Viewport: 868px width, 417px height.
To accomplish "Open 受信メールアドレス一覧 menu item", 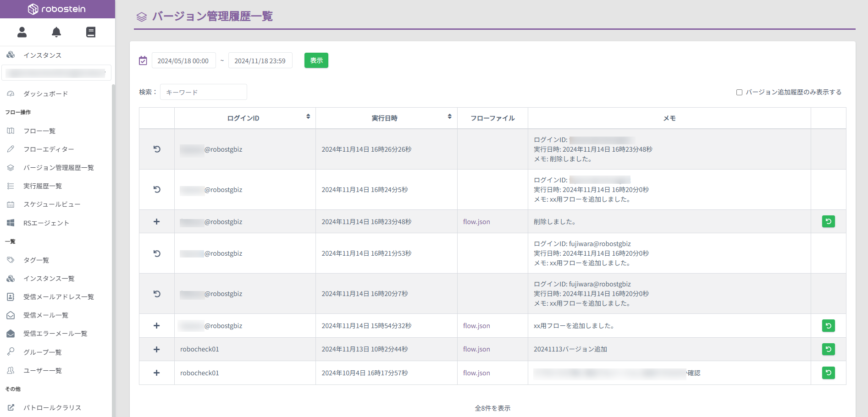I will click(x=58, y=296).
